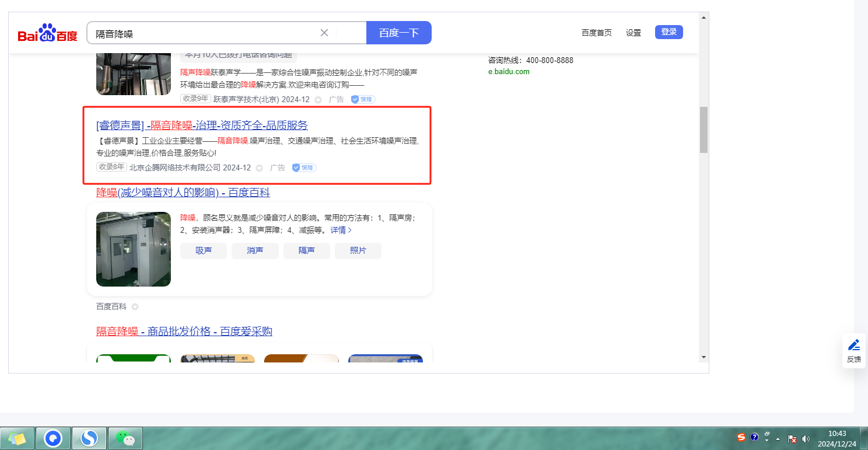
Task: Click the Sogou input method tray icon
Action: point(741,437)
